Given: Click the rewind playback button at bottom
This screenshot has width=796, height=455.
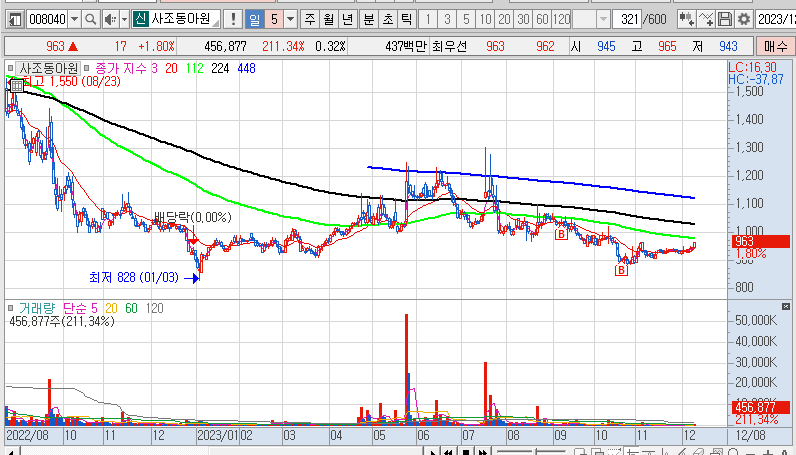Looking at the screenshot, I should [448, 451].
